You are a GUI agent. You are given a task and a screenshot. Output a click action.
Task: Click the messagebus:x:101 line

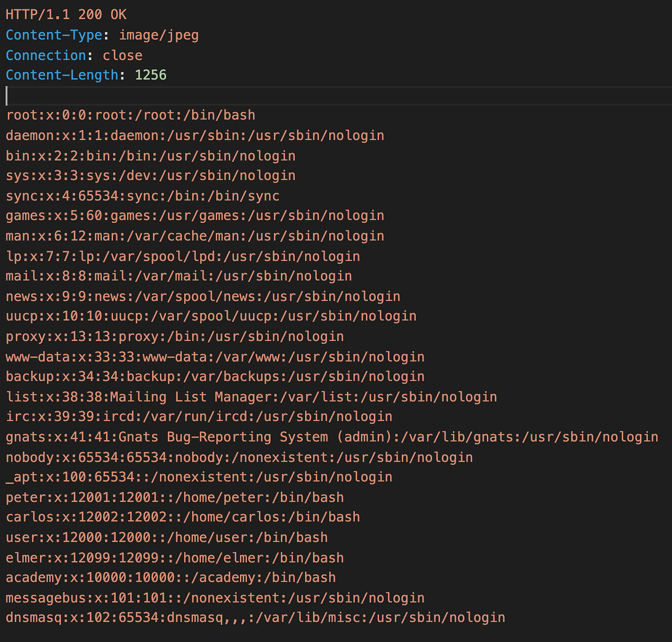click(215, 598)
